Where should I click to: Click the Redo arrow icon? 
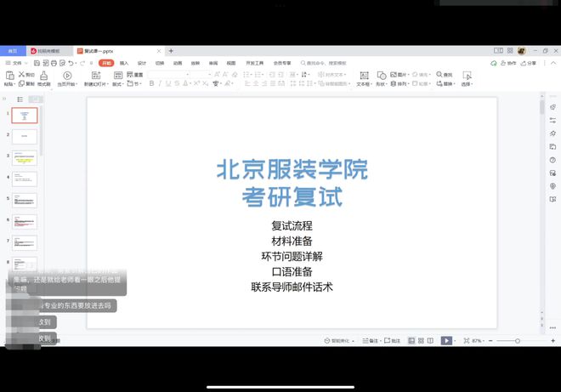(82, 63)
